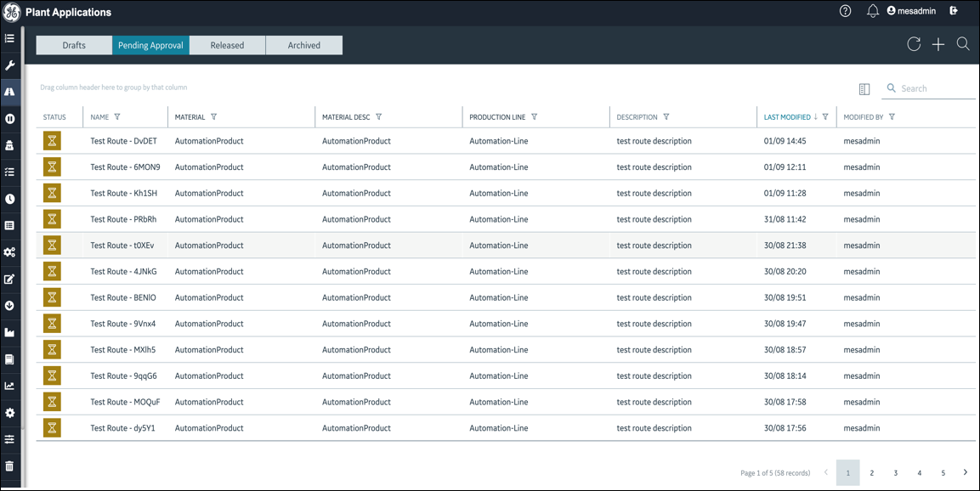980x491 pixels.
Task: Open the list box sidebar icon
Action: [9, 225]
